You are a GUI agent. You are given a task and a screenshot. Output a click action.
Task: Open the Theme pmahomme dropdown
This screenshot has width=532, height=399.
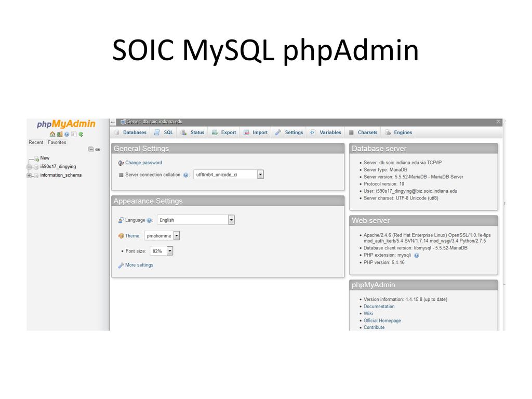(x=177, y=236)
